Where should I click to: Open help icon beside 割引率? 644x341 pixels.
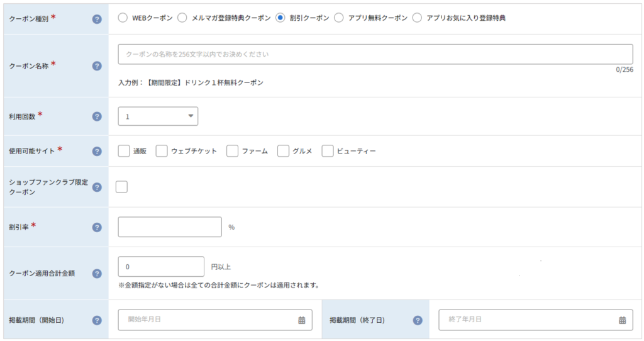[97, 227]
